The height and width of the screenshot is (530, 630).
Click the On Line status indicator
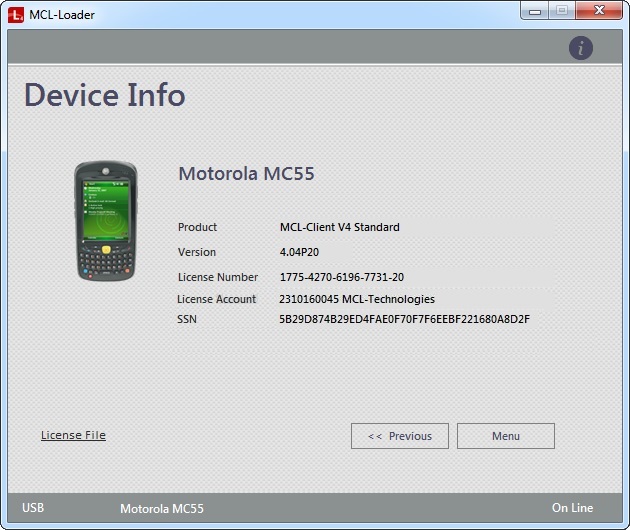573,508
